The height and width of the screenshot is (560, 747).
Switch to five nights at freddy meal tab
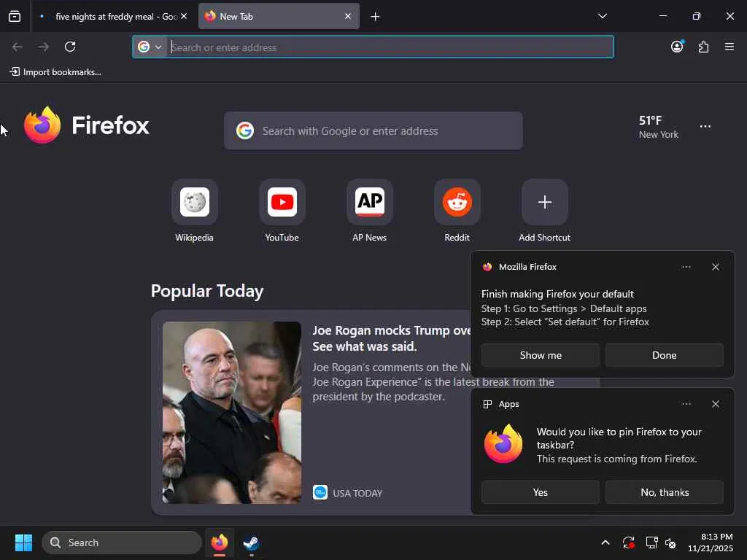pos(113,16)
